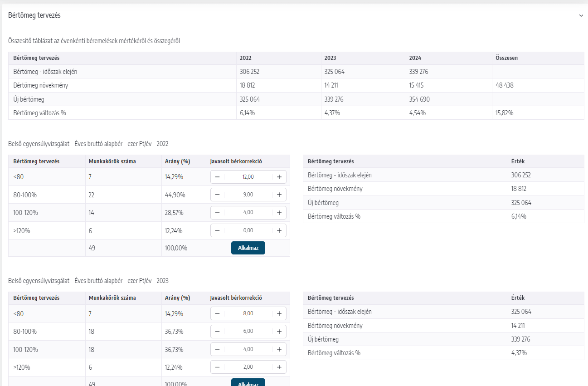Increase 2022 correction for >120% row
Viewport: 588px width, 386px height.
click(x=279, y=230)
